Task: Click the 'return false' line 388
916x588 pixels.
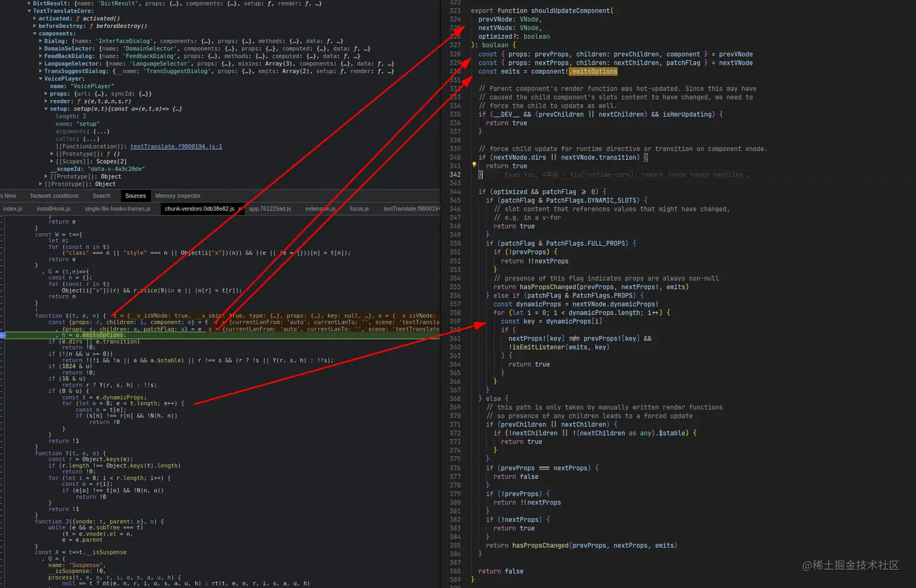Action: click(500, 571)
